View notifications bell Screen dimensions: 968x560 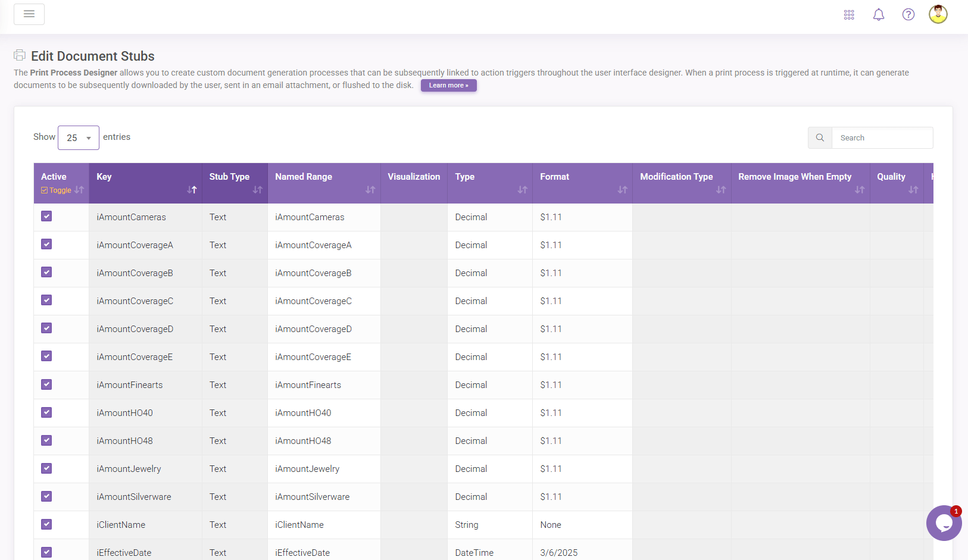pos(879,15)
